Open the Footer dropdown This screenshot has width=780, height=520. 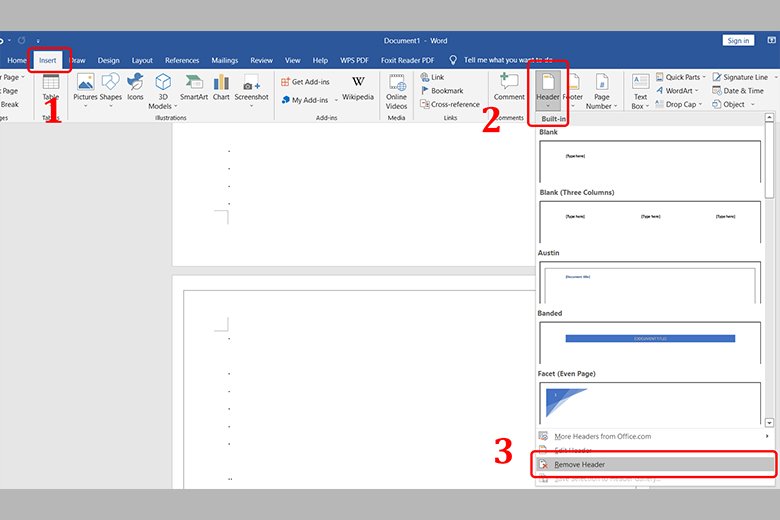tap(573, 90)
